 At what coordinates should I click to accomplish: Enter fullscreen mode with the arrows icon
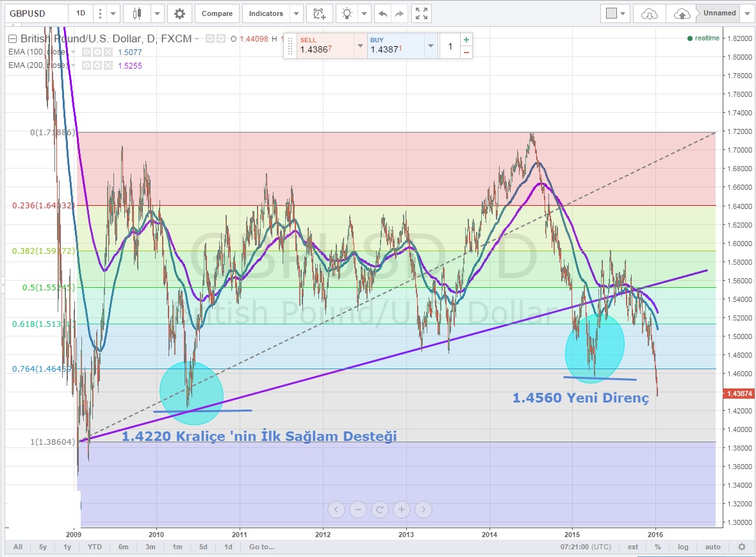421,13
